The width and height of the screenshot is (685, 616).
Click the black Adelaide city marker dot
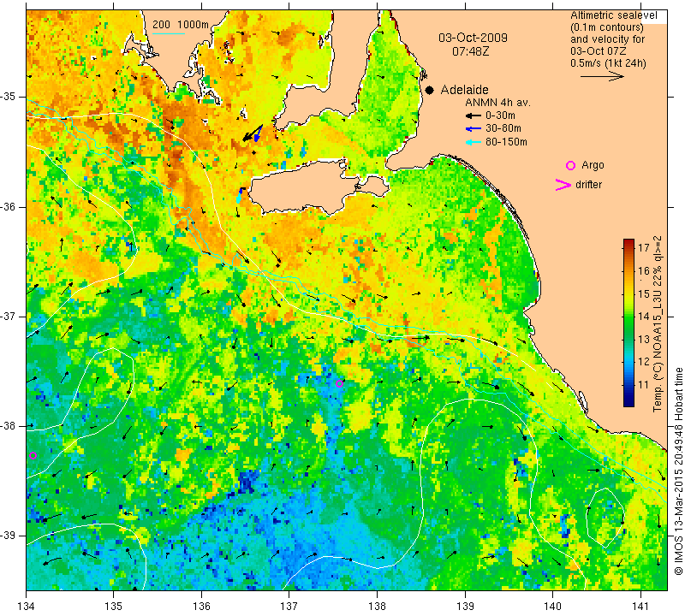click(x=430, y=91)
